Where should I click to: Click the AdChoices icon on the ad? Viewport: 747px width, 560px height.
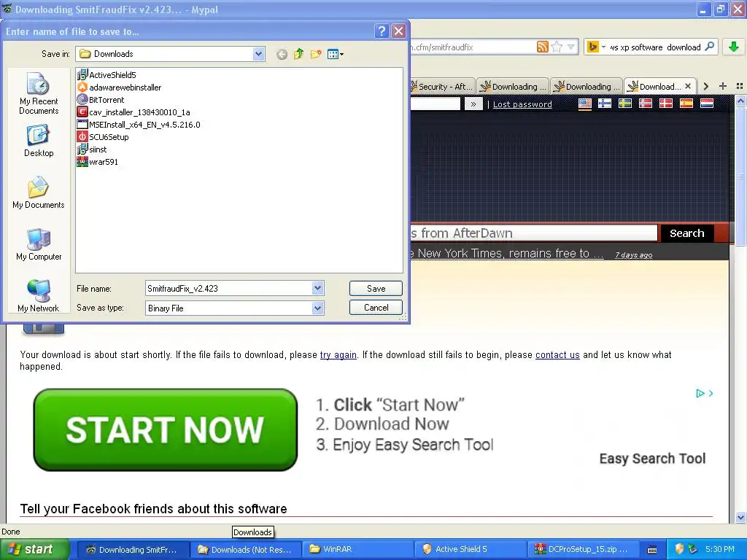(700, 393)
